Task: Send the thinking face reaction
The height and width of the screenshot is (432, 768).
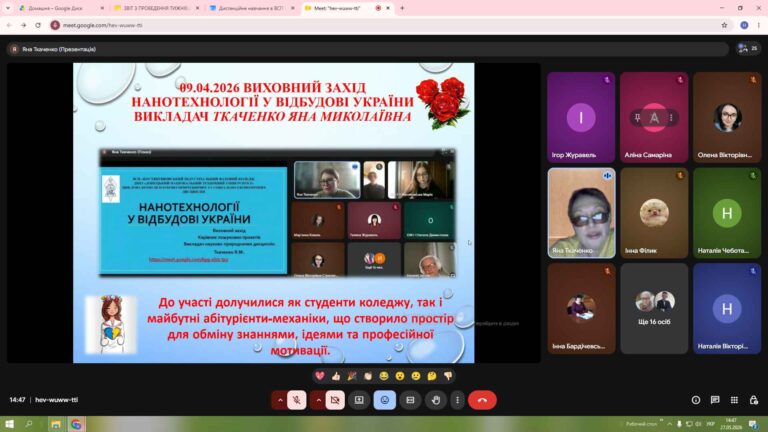Action: (x=432, y=376)
